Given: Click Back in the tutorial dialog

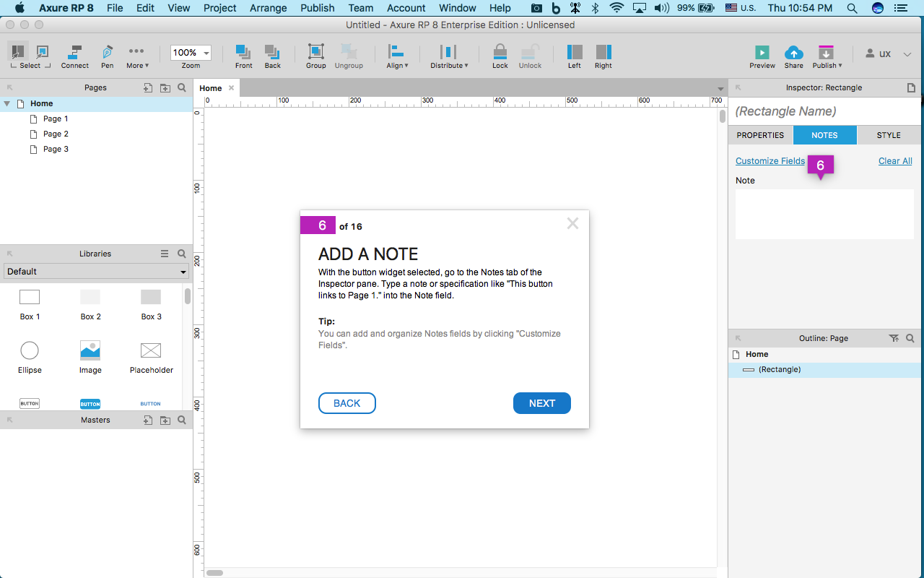Looking at the screenshot, I should pos(347,403).
